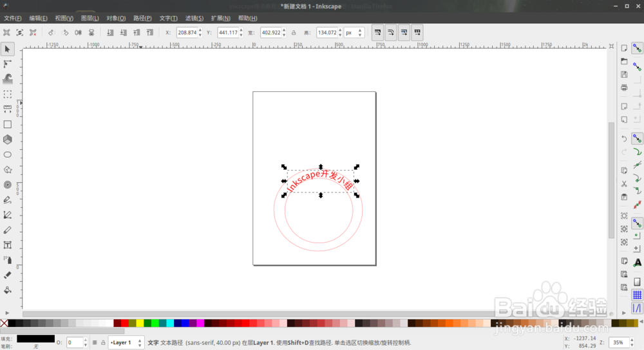Viewport: 644px width, 350px height.
Task: Toggle the layer lock icon
Action: (x=103, y=343)
